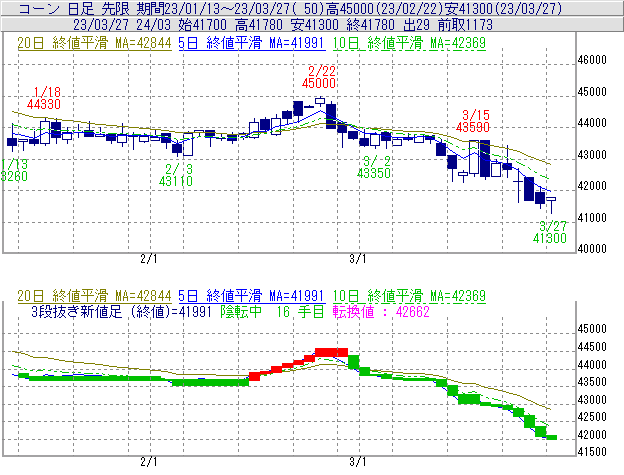Click the 5日 終値平滑 MA=41991 label in the lower chart

(x=252, y=296)
